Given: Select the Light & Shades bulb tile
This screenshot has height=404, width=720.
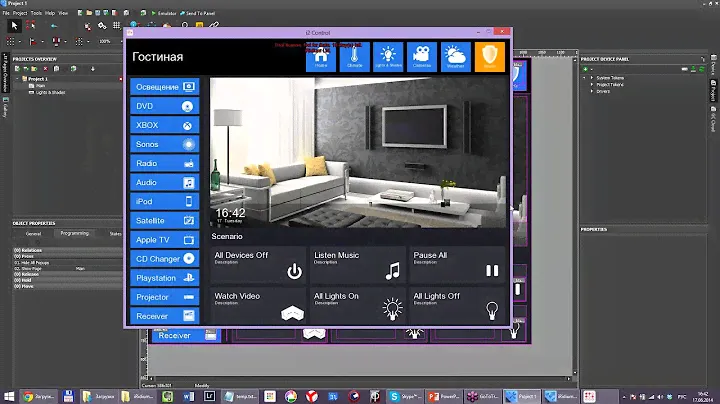Looking at the screenshot, I should pyautogui.click(x=390, y=58).
